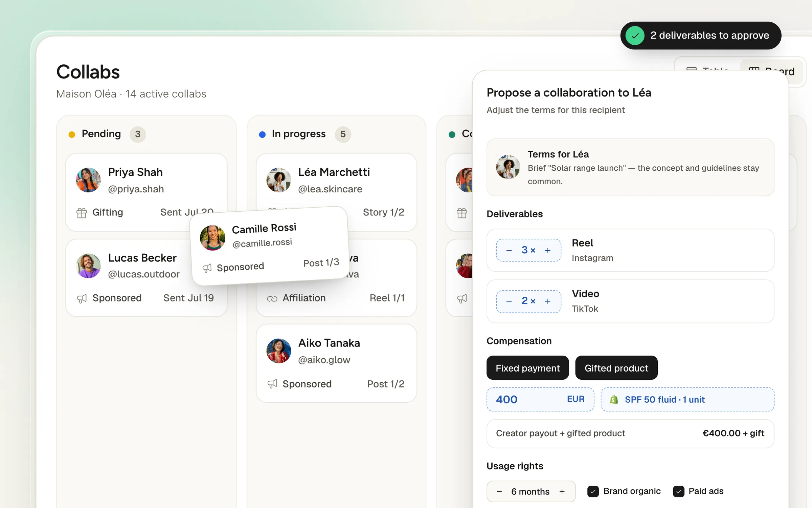
Task: Click the In progress column header
Action: point(298,134)
